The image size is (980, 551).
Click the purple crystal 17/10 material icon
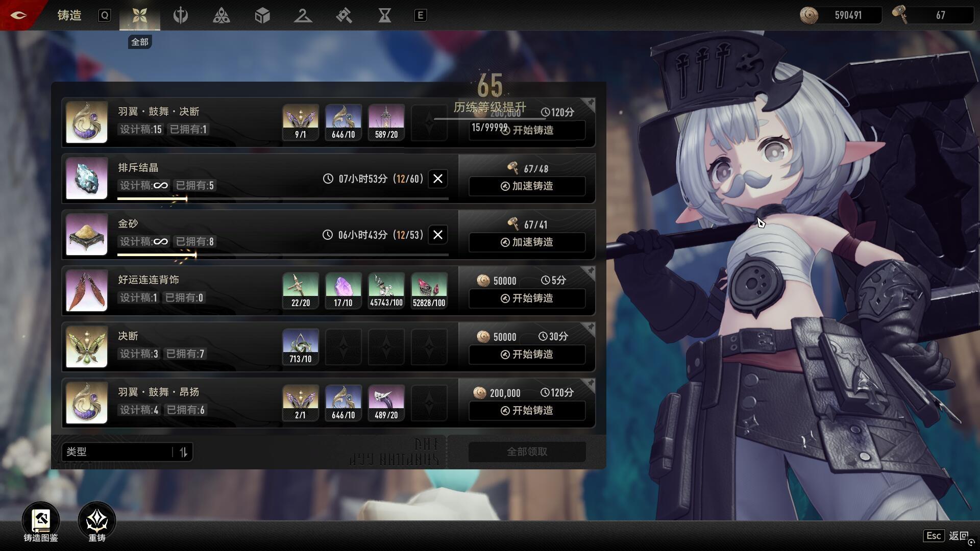tap(343, 291)
